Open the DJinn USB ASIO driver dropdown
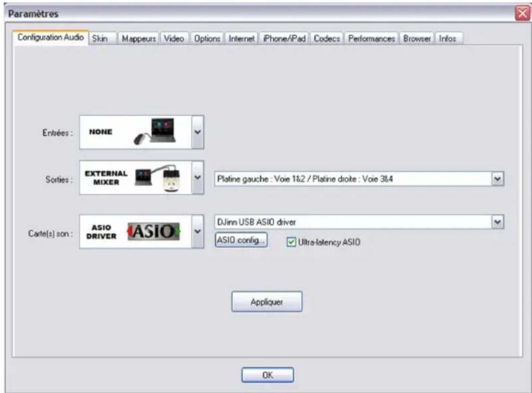Viewport: 532px width, 393px height. pyautogui.click(x=359, y=222)
